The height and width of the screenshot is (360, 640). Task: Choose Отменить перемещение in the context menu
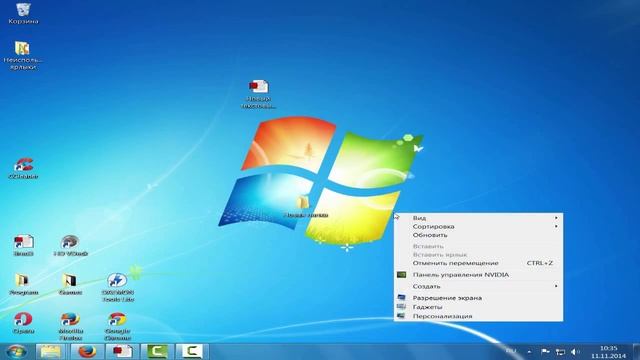pyautogui.click(x=478, y=263)
